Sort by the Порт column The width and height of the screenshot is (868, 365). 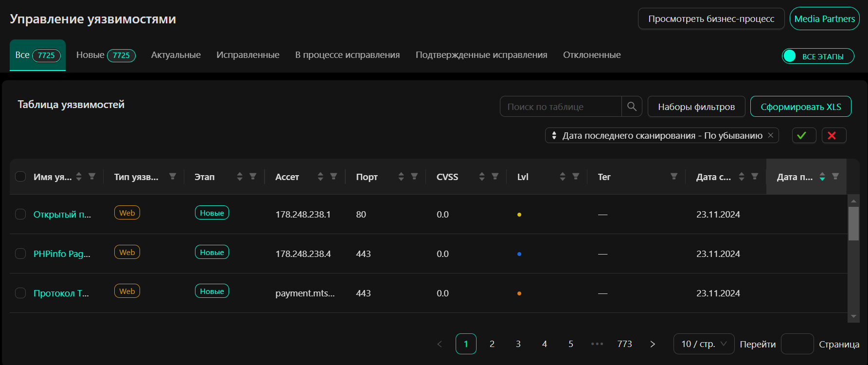pos(401,177)
